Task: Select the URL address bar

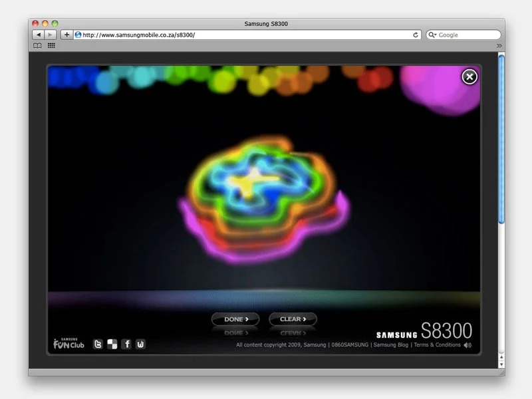Action: point(246,35)
